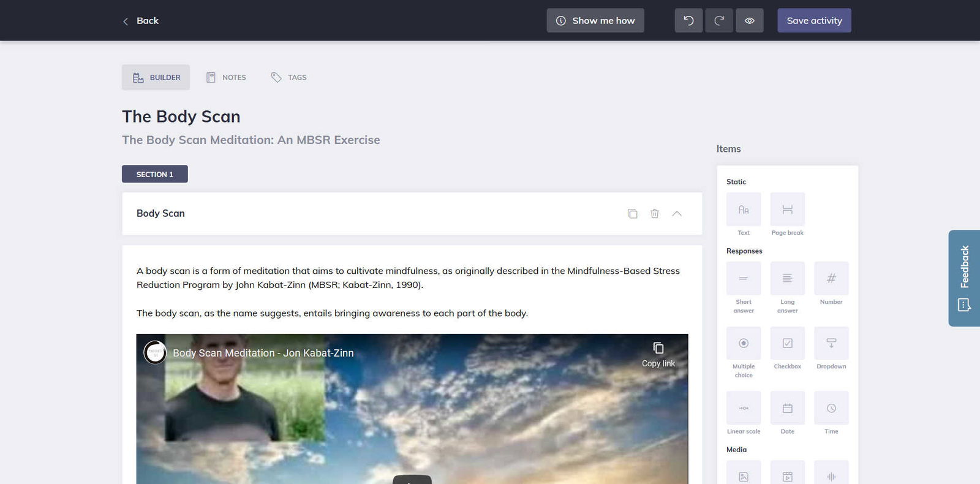Add a Linear scale item
The height and width of the screenshot is (484, 980).
744,409
